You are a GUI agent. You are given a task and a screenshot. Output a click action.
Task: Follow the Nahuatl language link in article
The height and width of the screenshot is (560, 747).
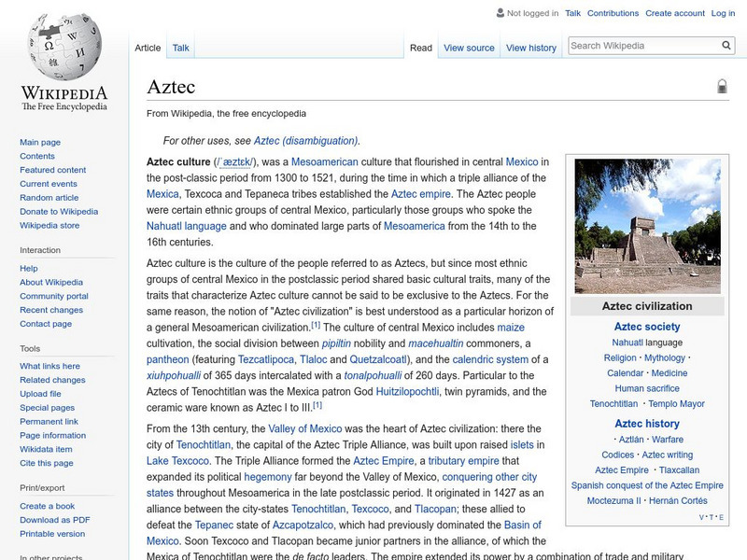tap(187, 226)
